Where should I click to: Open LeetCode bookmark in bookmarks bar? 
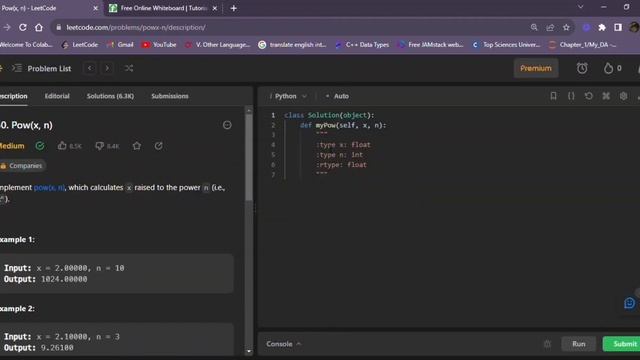[80, 44]
